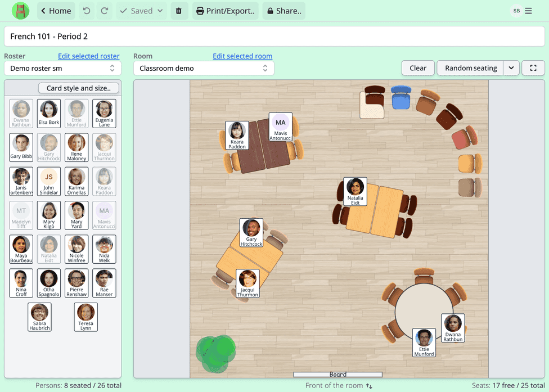Clear the seating chart
This screenshot has height=392, width=549.
(418, 67)
